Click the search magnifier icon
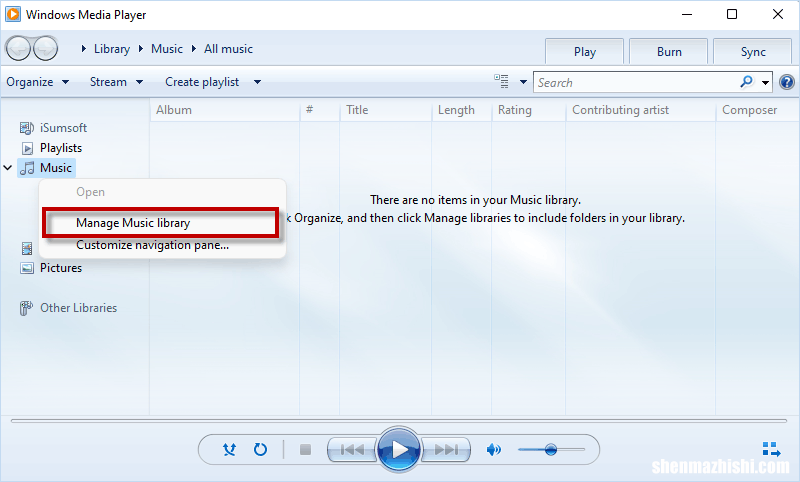 click(746, 82)
